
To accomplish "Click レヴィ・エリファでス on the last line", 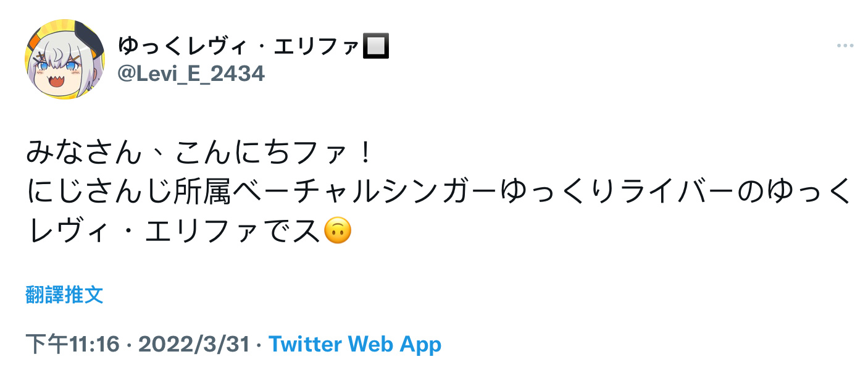I will click(173, 231).
